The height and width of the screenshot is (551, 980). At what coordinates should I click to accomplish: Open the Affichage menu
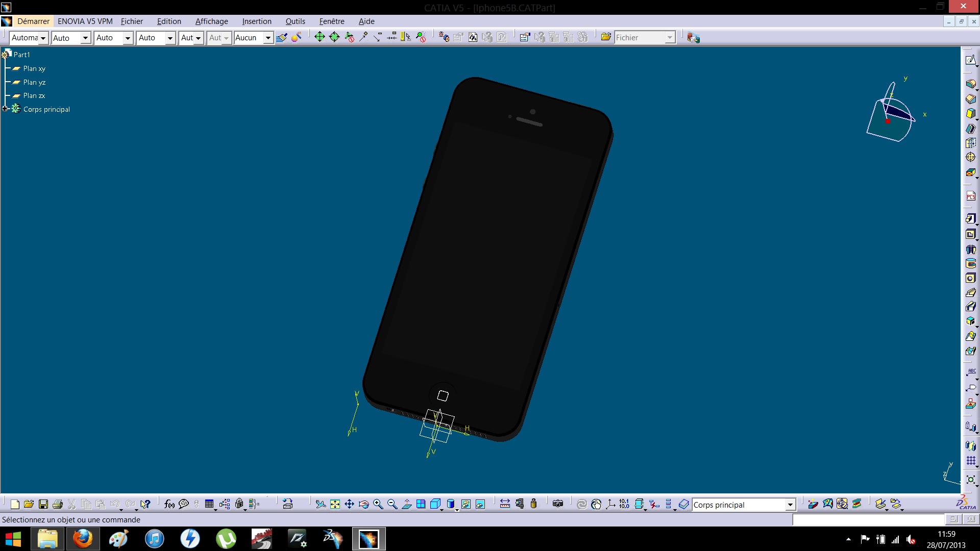211,21
